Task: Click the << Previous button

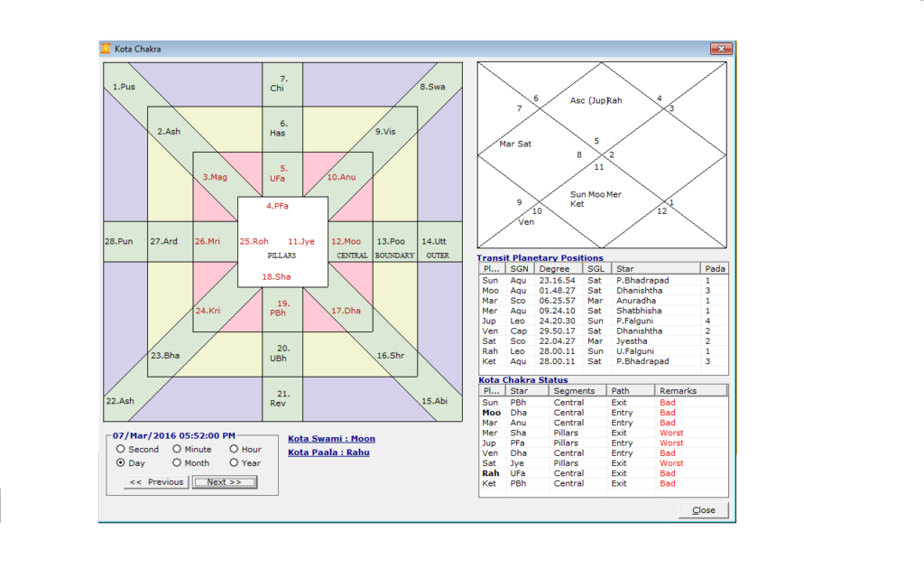Action: pos(156,482)
